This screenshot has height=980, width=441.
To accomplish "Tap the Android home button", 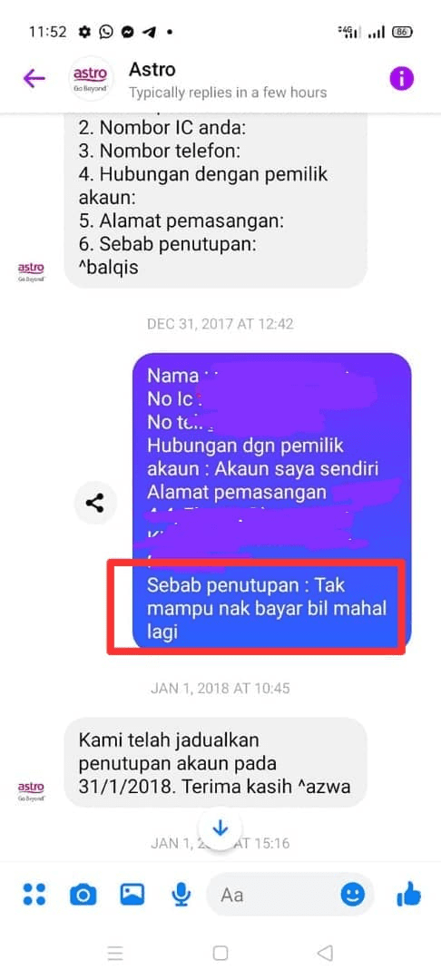I will click(220, 953).
